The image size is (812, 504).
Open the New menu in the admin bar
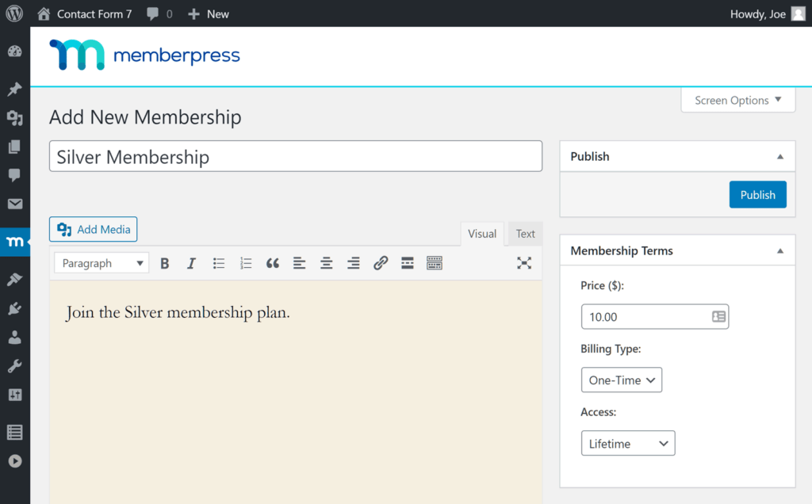(x=208, y=13)
